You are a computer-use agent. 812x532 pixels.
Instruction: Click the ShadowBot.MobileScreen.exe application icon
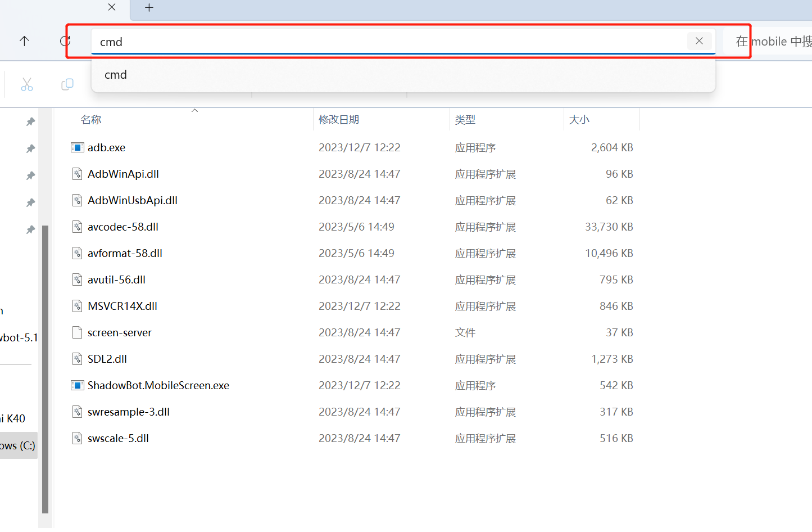click(x=77, y=386)
